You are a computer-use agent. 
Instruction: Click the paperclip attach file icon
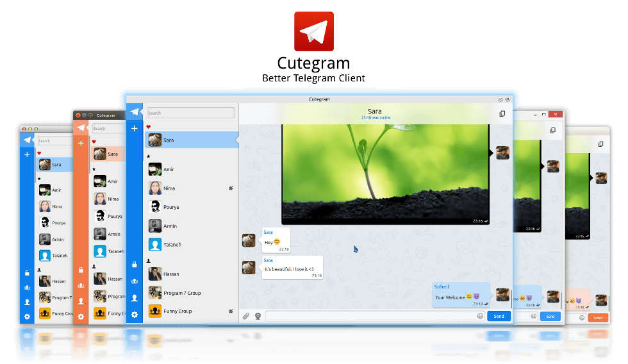click(x=246, y=317)
